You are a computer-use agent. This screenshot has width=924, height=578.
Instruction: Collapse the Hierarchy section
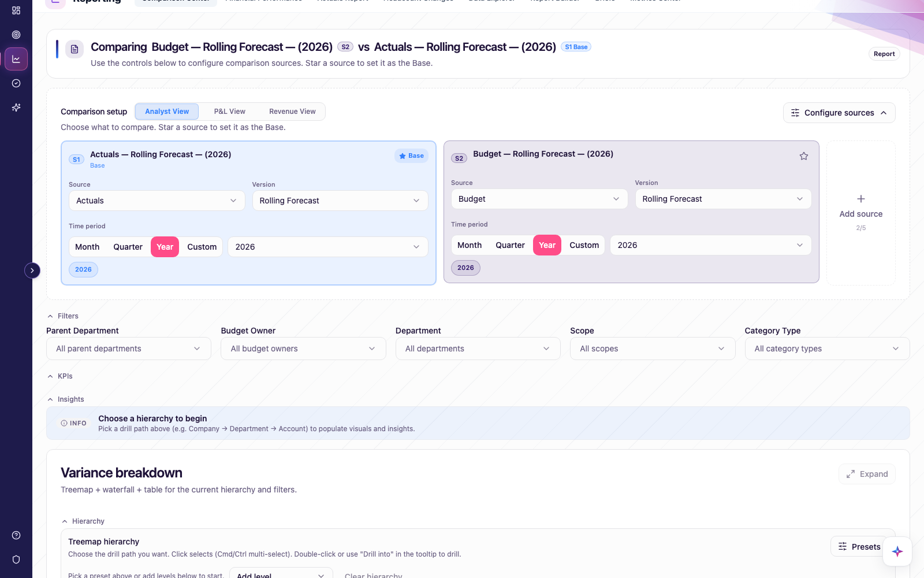83,521
